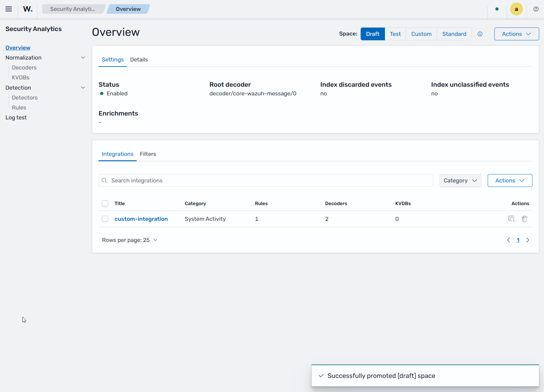
Task: Check the custom-integration row checkbox
Action: click(x=105, y=219)
